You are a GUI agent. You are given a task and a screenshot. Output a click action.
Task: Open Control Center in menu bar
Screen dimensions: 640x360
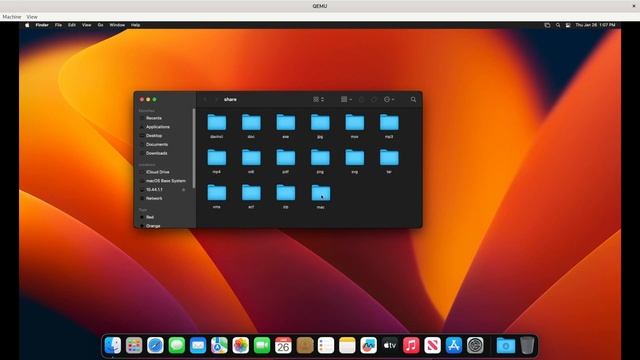click(x=568, y=25)
